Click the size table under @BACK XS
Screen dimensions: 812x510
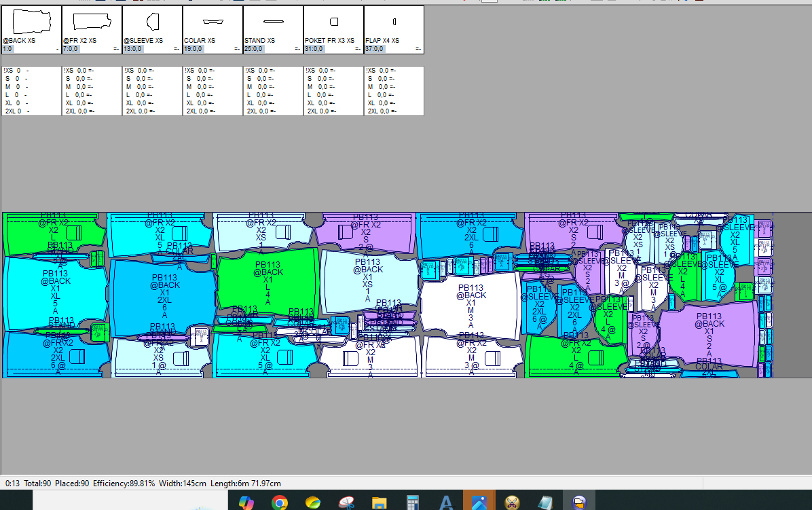click(31, 90)
